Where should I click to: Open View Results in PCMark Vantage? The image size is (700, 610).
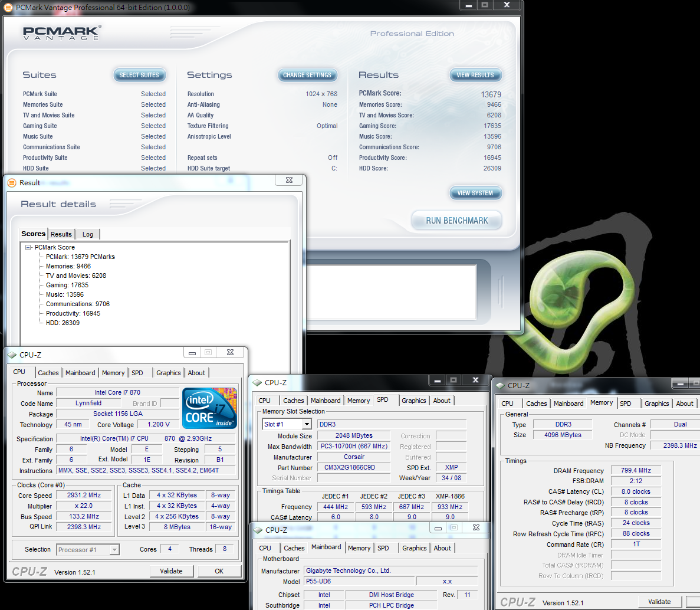click(475, 75)
